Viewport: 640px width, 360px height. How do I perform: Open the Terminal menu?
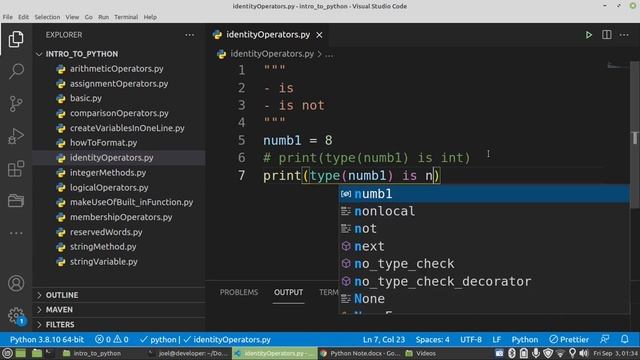pyautogui.click(x=126, y=17)
